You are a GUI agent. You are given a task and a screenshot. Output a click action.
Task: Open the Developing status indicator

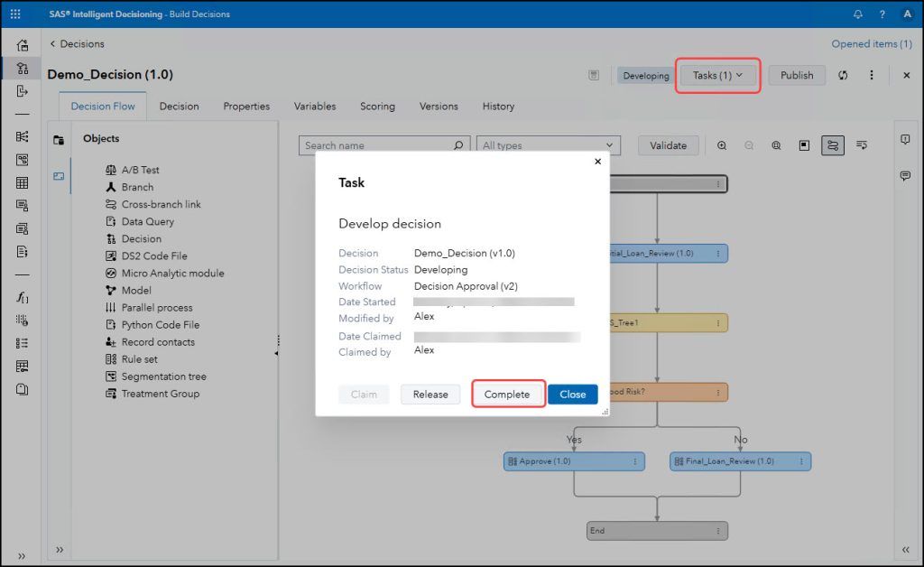pyautogui.click(x=645, y=75)
